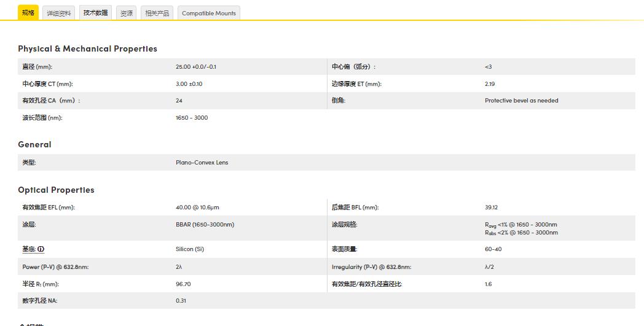Click the Protective bevel as needed text
Screen dimensions: 644x326
click(521, 101)
